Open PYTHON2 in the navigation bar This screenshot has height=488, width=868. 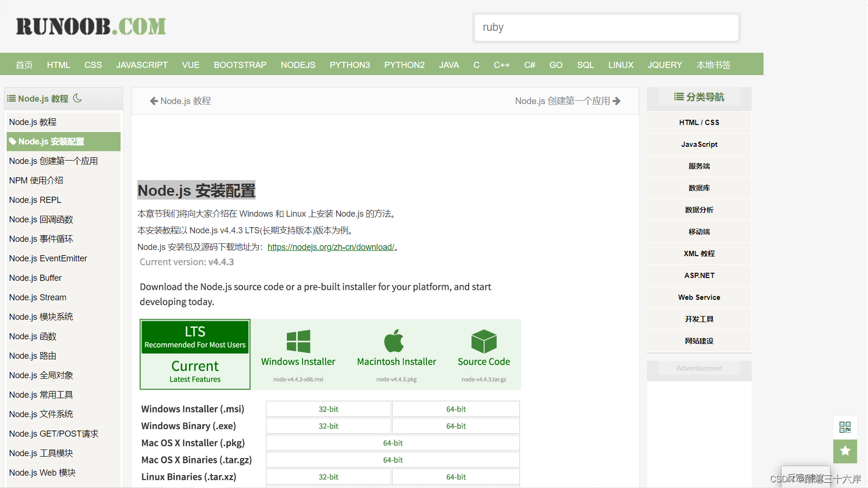tap(404, 65)
